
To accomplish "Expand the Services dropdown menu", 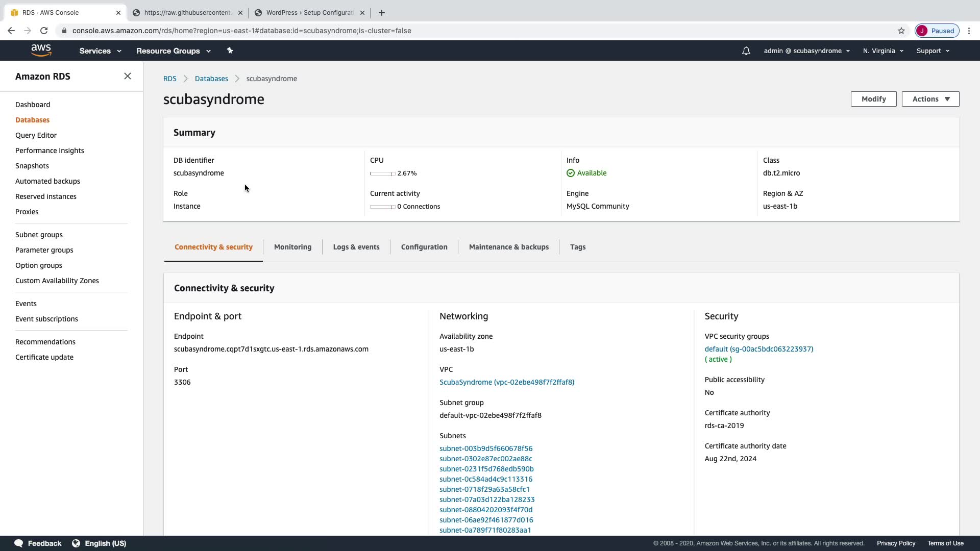I will coord(100,51).
